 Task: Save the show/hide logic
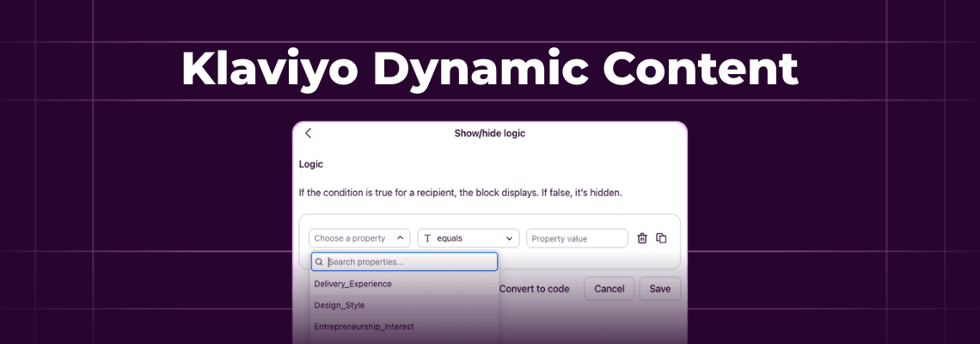point(660,289)
